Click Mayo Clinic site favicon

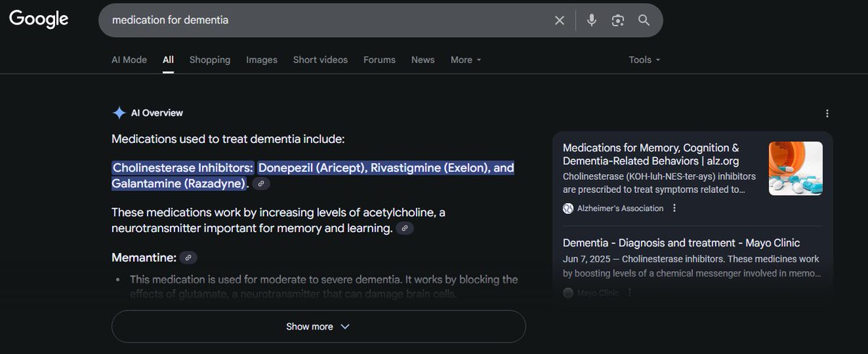pos(569,293)
